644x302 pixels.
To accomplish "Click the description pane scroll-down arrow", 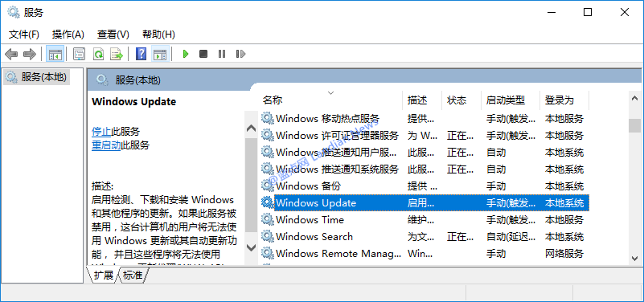I will point(251,247).
